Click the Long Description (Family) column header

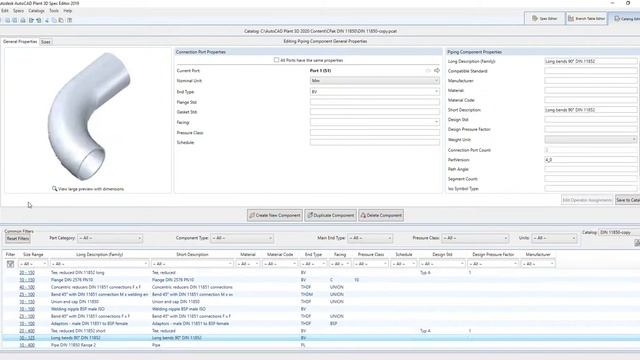coord(100,254)
